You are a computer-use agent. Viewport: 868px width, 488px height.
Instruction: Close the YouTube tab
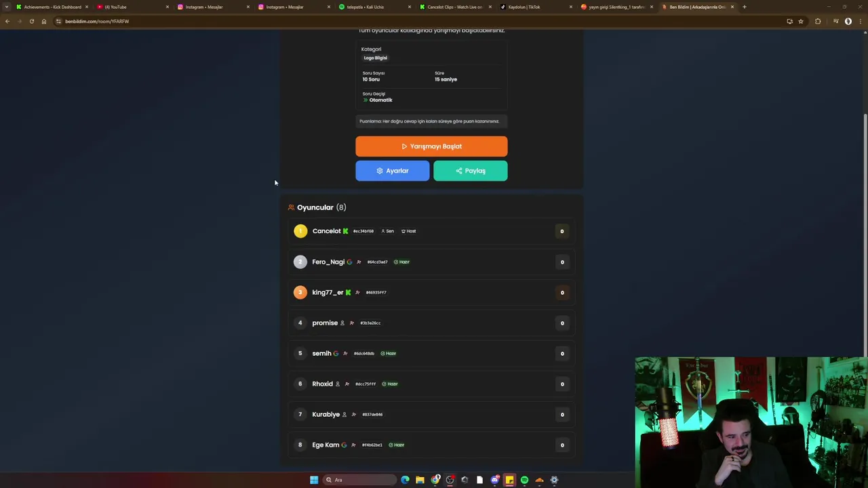167,7
